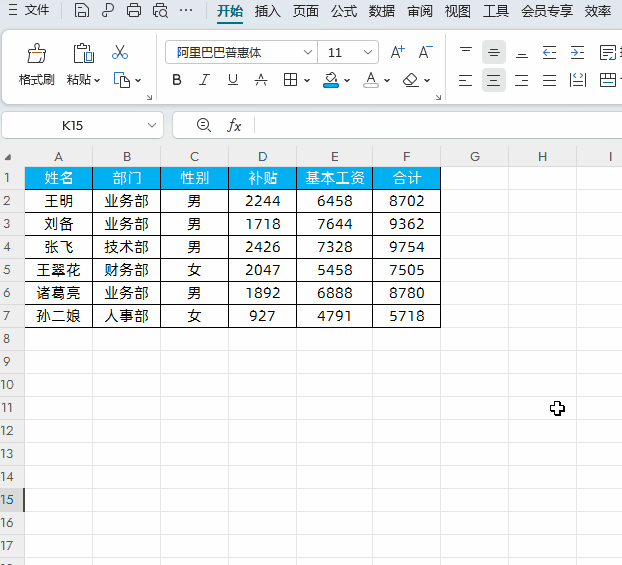
Task: Open the 公式 (Formulas) tab
Action: click(x=344, y=11)
